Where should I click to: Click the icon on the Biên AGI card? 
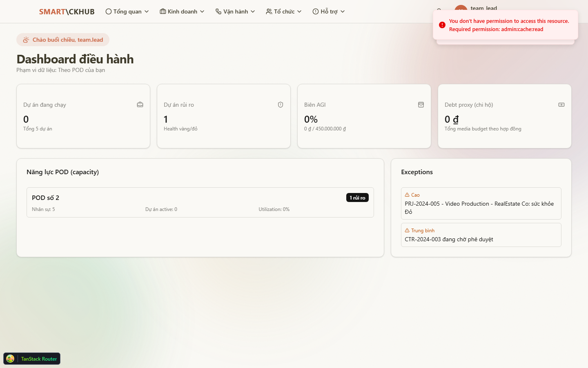click(421, 105)
